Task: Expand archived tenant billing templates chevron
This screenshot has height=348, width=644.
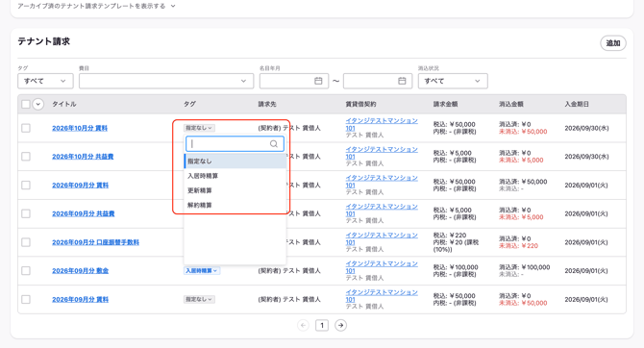Action: [x=173, y=6]
